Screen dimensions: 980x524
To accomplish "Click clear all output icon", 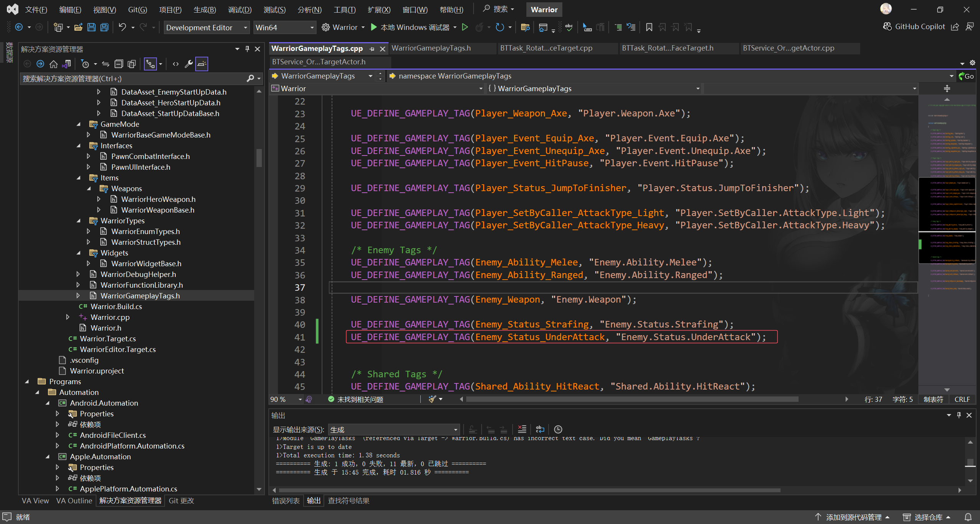I will (x=522, y=429).
